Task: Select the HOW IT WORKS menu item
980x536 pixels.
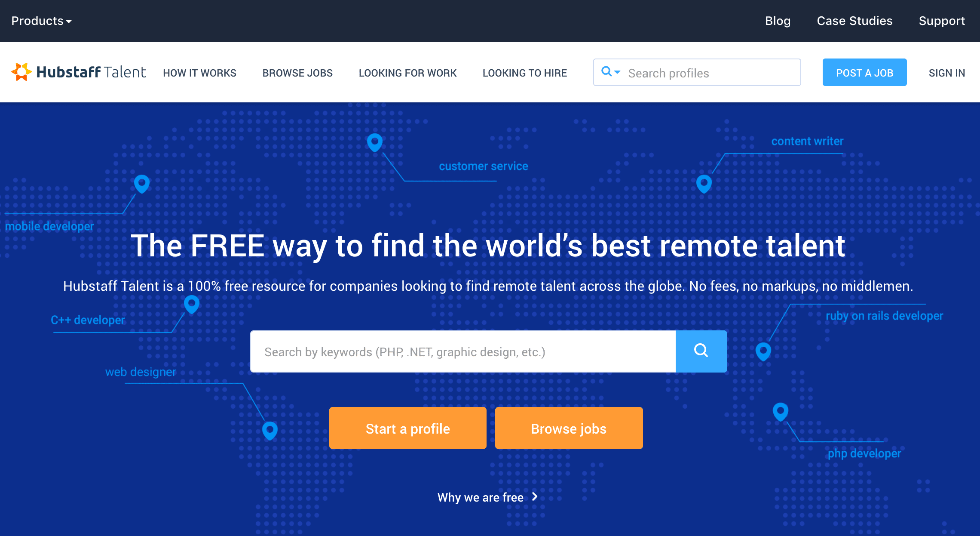Action: point(199,72)
